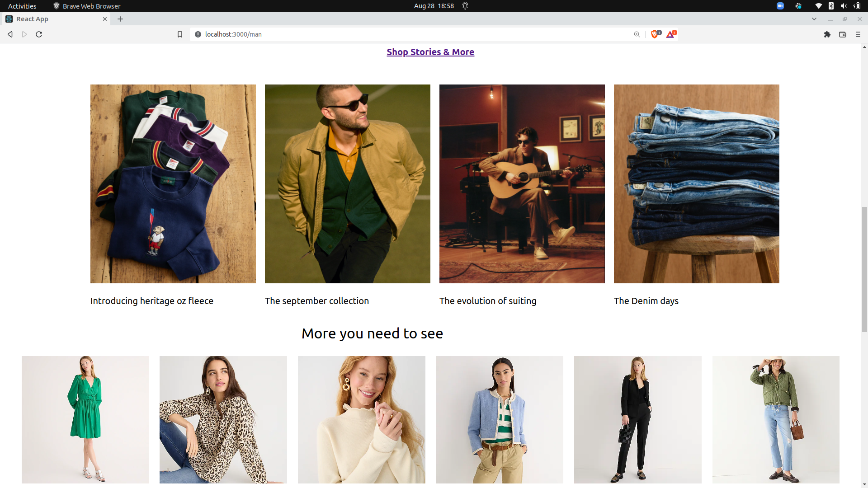
Task: Open Brave Rewards panel
Action: pyautogui.click(x=671, y=34)
